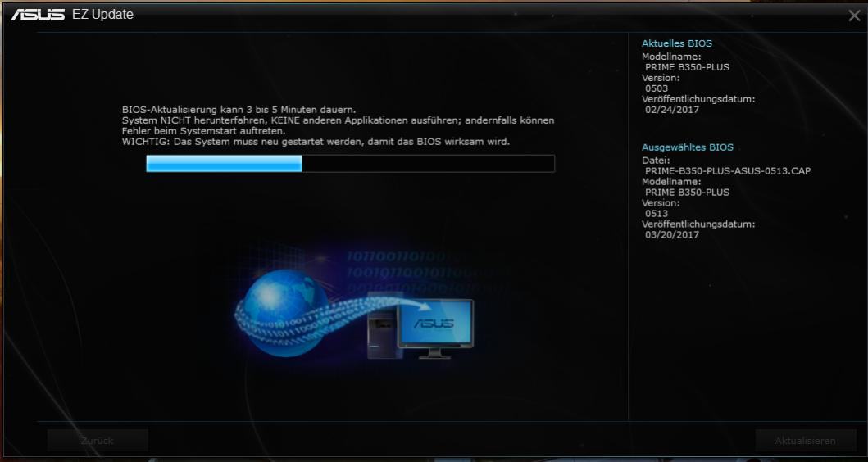Select the 'Ausgewähltes BIOS' heading

click(x=688, y=147)
